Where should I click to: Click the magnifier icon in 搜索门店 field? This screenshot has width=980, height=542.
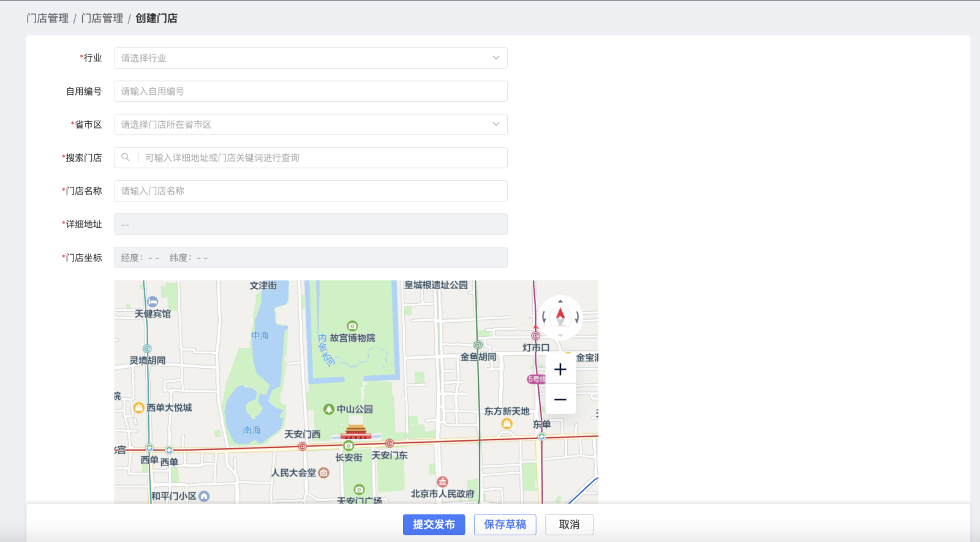[126, 157]
